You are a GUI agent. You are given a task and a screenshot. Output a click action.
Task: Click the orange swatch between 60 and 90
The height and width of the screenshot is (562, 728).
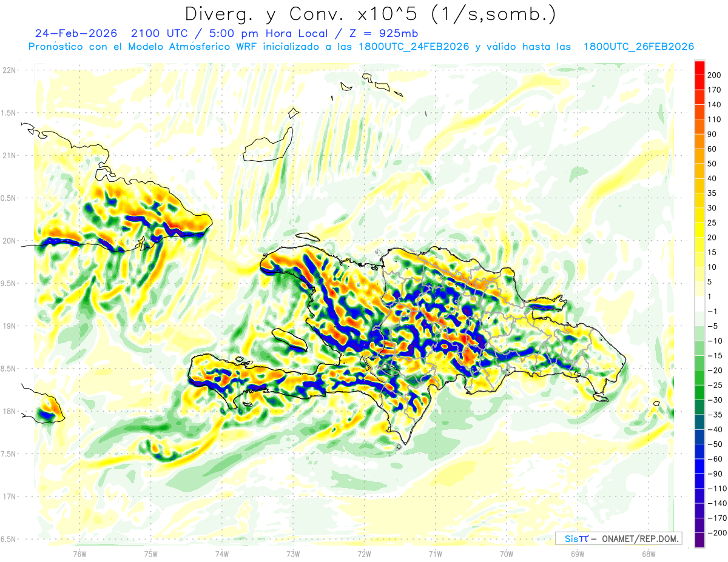pos(699,141)
